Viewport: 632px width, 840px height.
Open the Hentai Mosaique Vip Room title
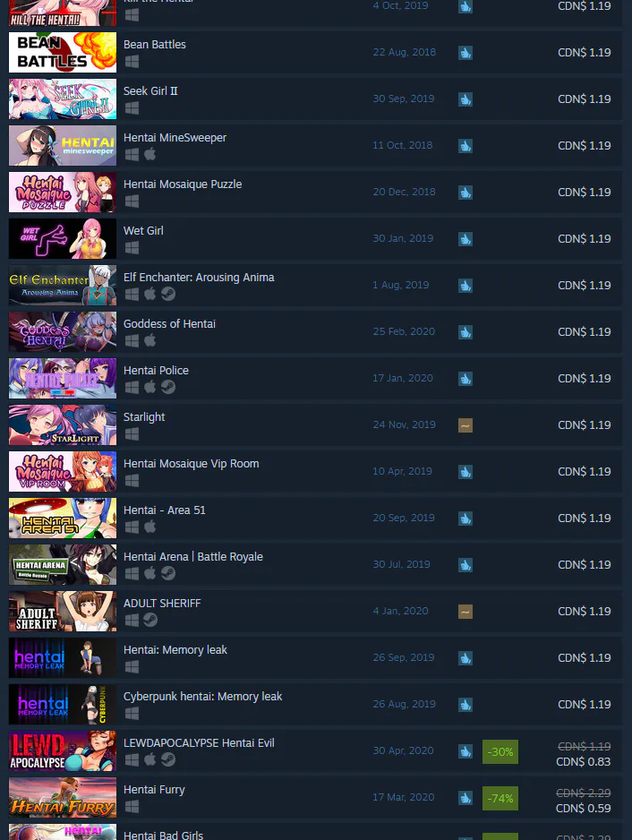[192, 463]
